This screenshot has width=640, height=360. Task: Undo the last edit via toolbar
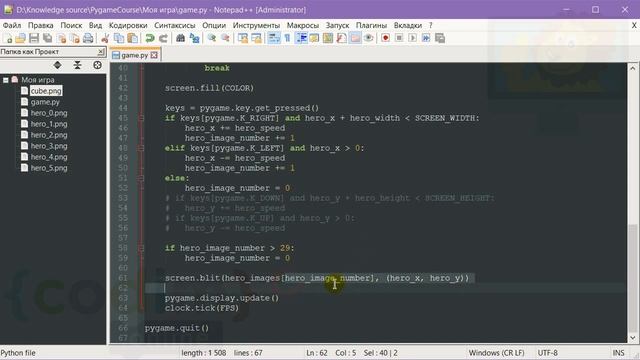[150, 38]
